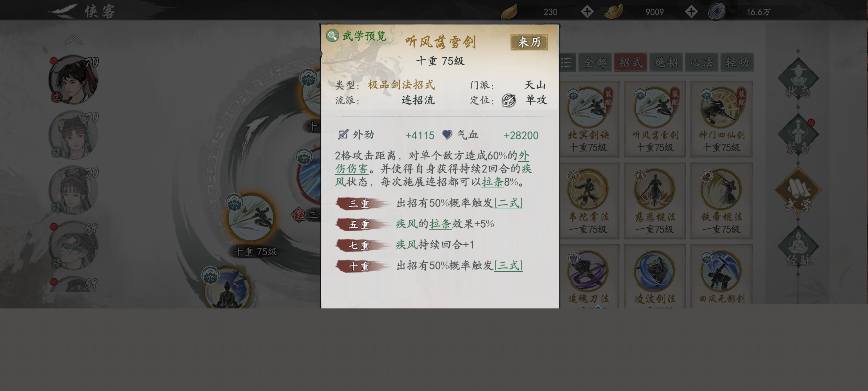Switch to the 招式 moves tab
The width and height of the screenshot is (868, 391).
[630, 62]
